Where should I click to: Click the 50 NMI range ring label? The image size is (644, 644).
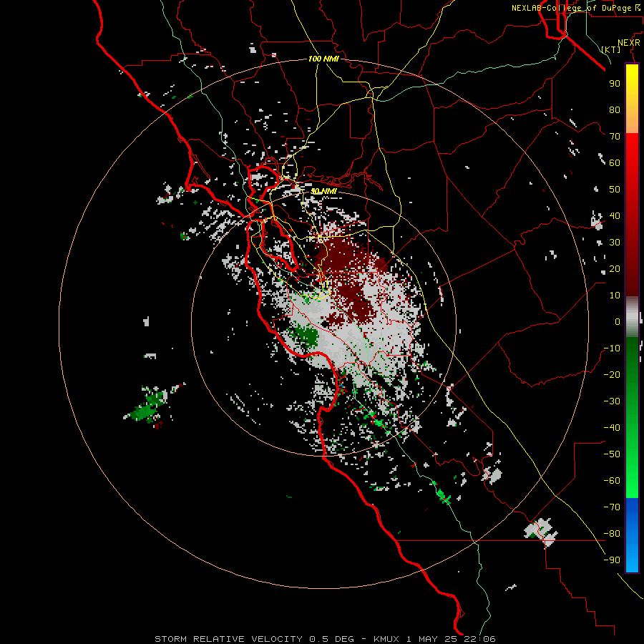pos(323,191)
